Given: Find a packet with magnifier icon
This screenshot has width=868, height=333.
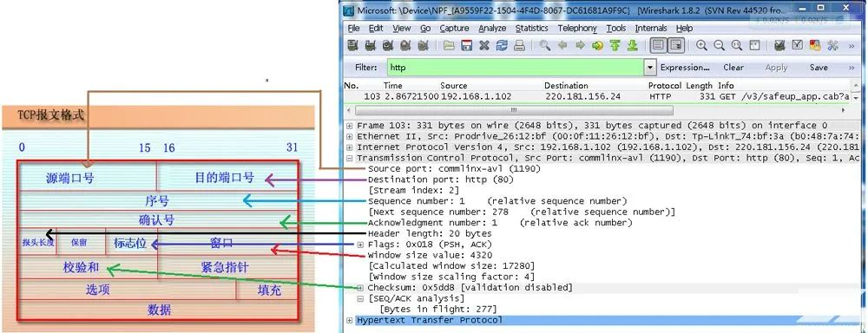Looking at the screenshot, I should [x=545, y=46].
